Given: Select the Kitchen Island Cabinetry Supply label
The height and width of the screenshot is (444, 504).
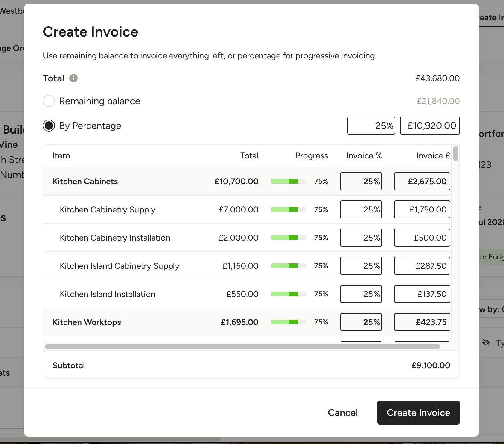Looking at the screenshot, I should (x=119, y=266).
